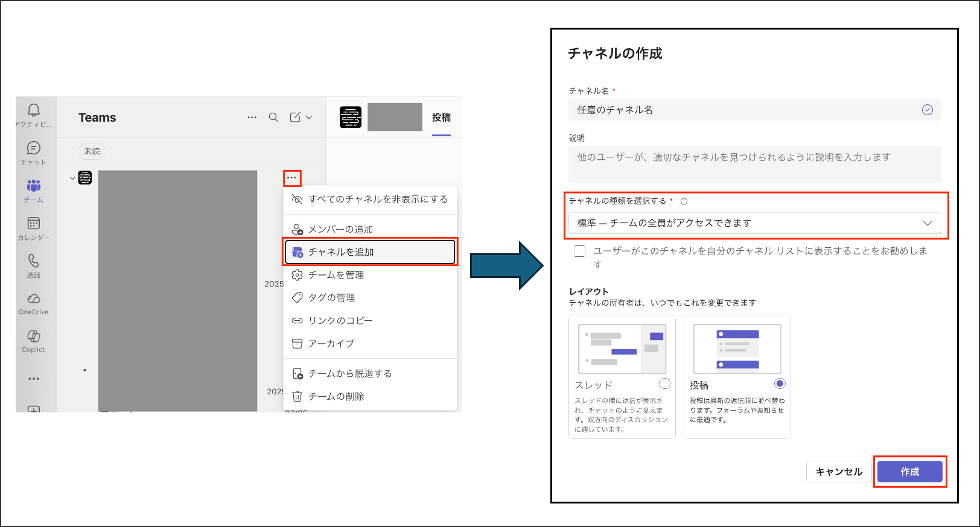Click the 作成 button

pyautogui.click(x=909, y=472)
